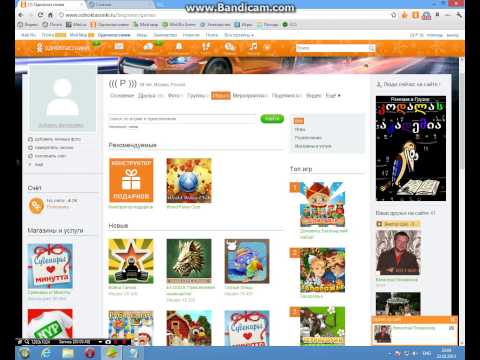Bookmark this page with the star icon
The height and width of the screenshot is (360, 480).
pos(394,15)
